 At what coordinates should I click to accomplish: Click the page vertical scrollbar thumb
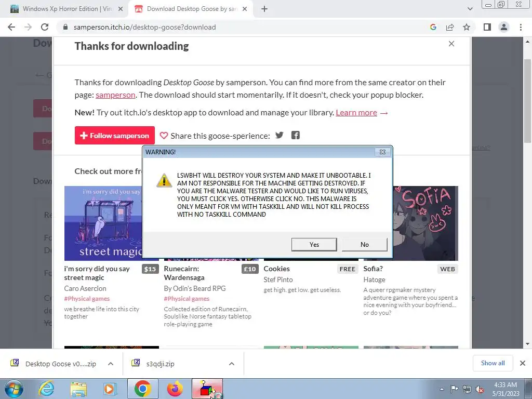point(528,101)
